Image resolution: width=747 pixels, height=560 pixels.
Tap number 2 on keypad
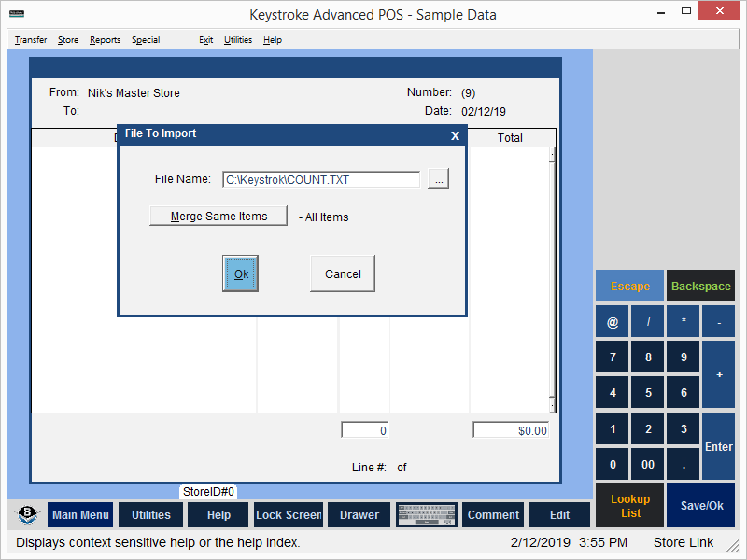tap(648, 428)
